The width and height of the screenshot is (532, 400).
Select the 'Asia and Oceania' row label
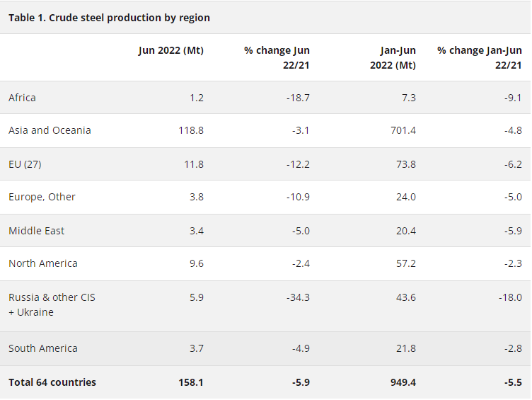[50, 130]
